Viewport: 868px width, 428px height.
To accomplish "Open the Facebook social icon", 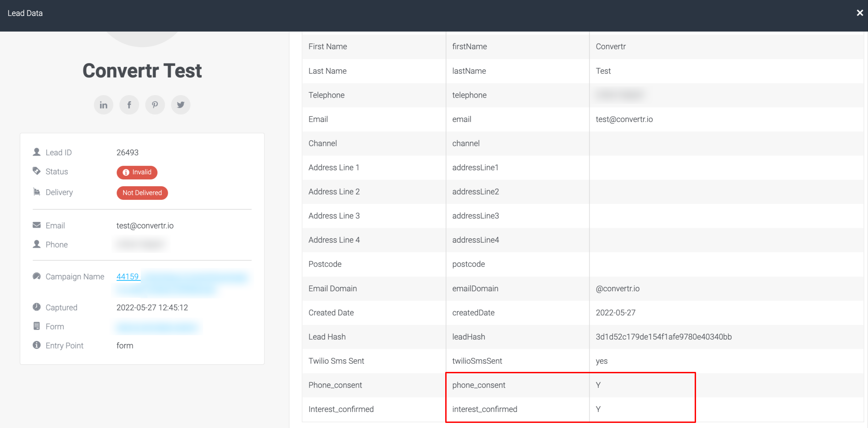I will click(129, 105).
